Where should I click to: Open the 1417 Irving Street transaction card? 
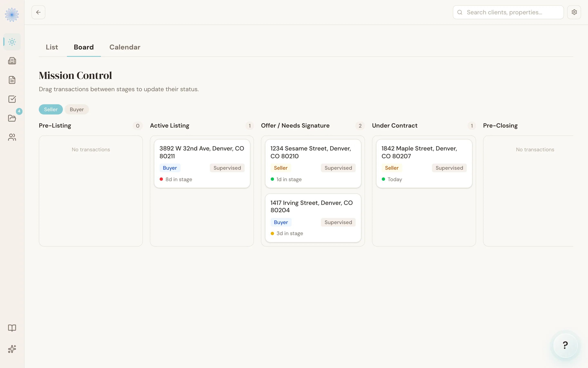coord(313,218)
